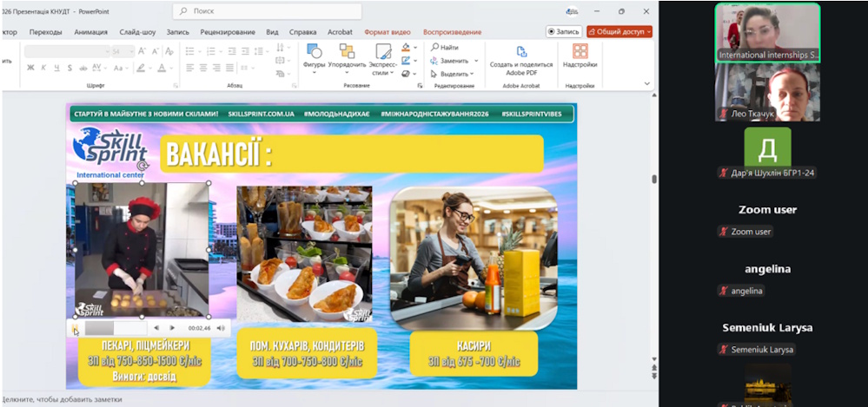868x407 pixels.
Task: Toggle italic К formatting
Action: coord(43,68)
